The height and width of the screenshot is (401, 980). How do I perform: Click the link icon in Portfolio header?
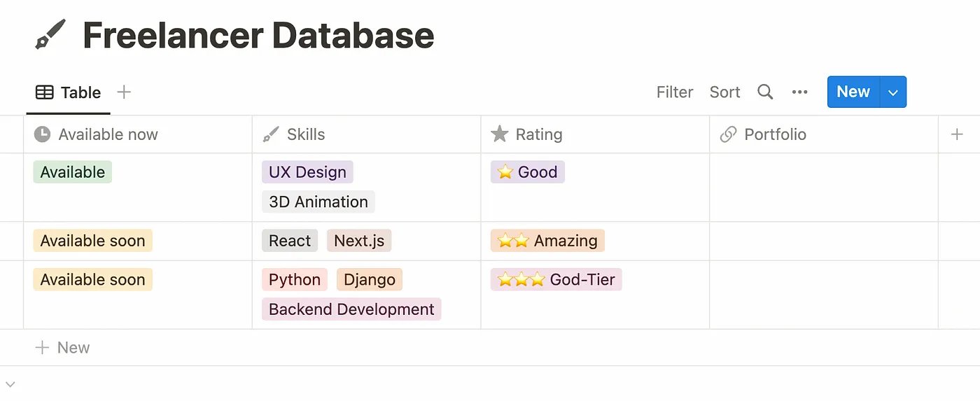[x=728, y=134]
